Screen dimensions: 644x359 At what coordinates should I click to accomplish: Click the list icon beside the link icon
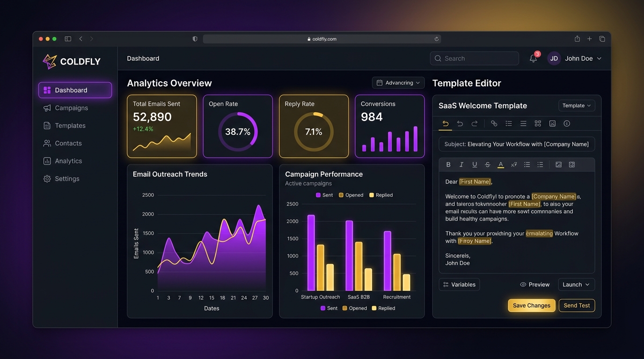click(x=509, y=123)
